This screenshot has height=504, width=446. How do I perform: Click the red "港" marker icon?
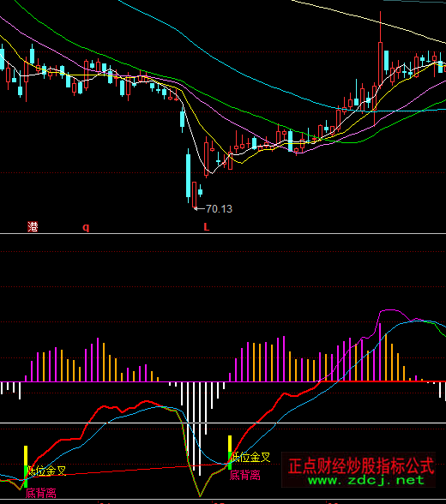pyautogui.click(x=33, y=227)
